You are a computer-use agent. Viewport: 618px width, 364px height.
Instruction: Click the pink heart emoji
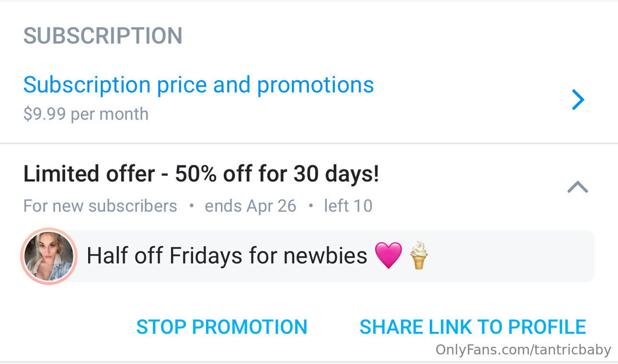(389, 256)
